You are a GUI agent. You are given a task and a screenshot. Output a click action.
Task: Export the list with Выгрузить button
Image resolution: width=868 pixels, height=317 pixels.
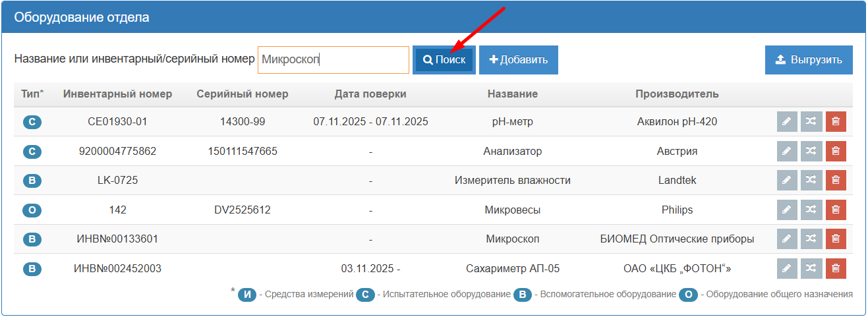[x=809, y=60]
